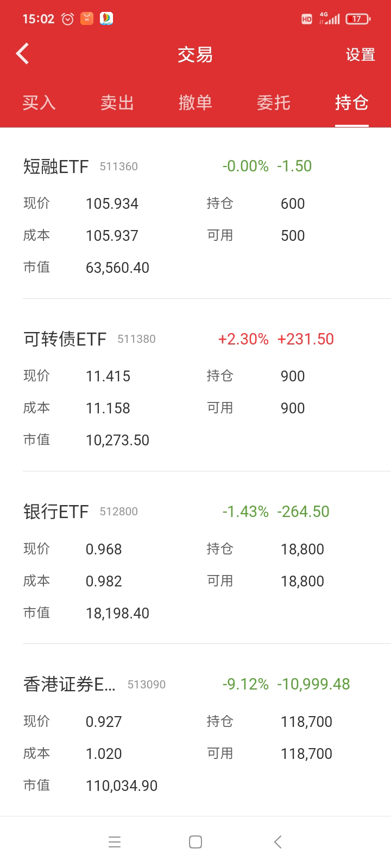This screenshot has height=868, width=391.
Task: Switch to the 卖出 tab
Action: tap(117, 103)
